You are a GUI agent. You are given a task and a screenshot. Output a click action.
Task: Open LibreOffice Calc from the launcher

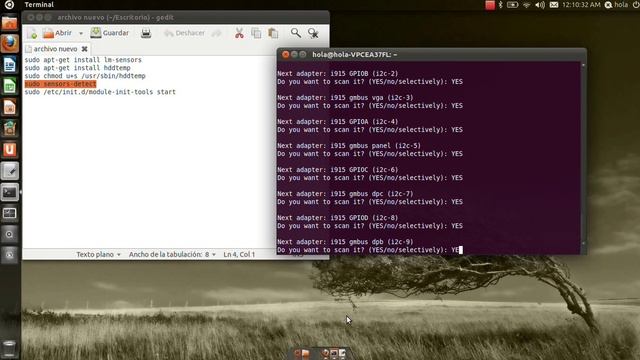tap(10, 86)
